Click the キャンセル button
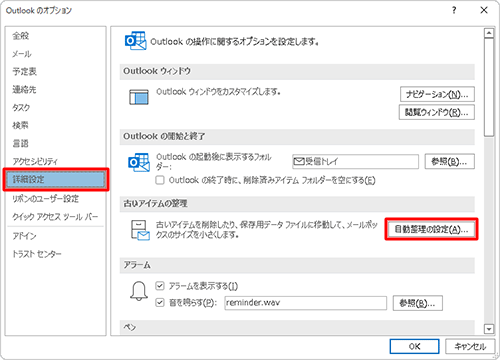Image resolution: width=500 pixels, height=360 pixels. (470, 347)
